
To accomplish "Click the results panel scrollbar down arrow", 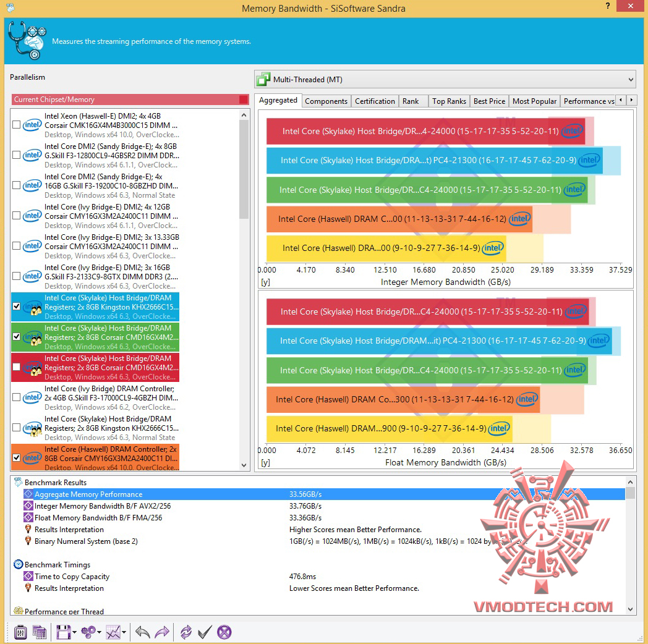I will (x=630, y=609).
